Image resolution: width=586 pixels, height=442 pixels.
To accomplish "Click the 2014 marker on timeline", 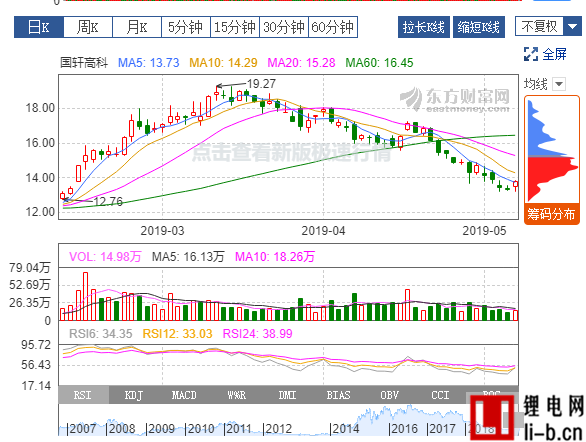I will [x=346, y=429].
